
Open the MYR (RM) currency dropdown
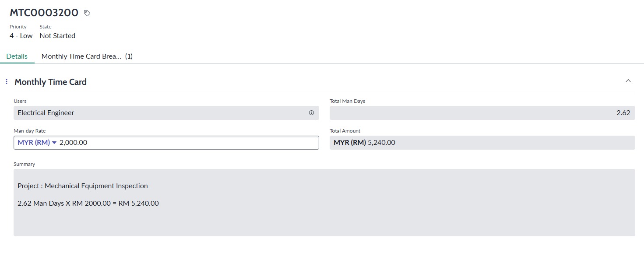tap(38, 143)
